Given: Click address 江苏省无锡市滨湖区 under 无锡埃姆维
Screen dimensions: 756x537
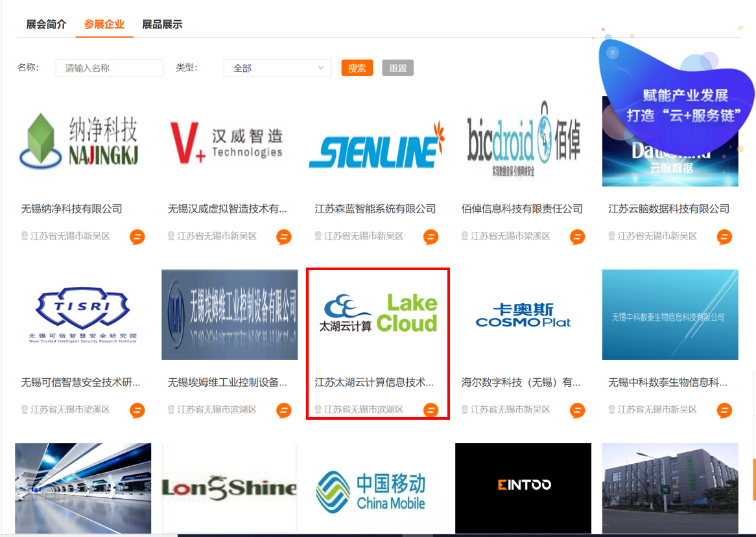Looking at the screenshot, I should click(217, 409).
